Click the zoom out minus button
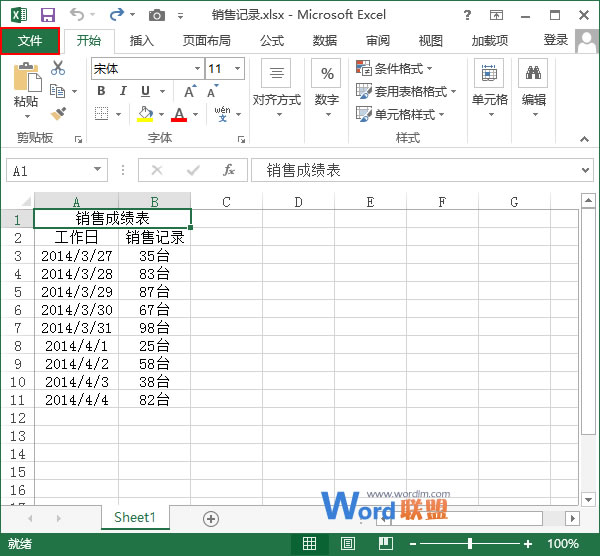This screenshot has width=600, height=556. pyautogui.click(x=413, y=543)
